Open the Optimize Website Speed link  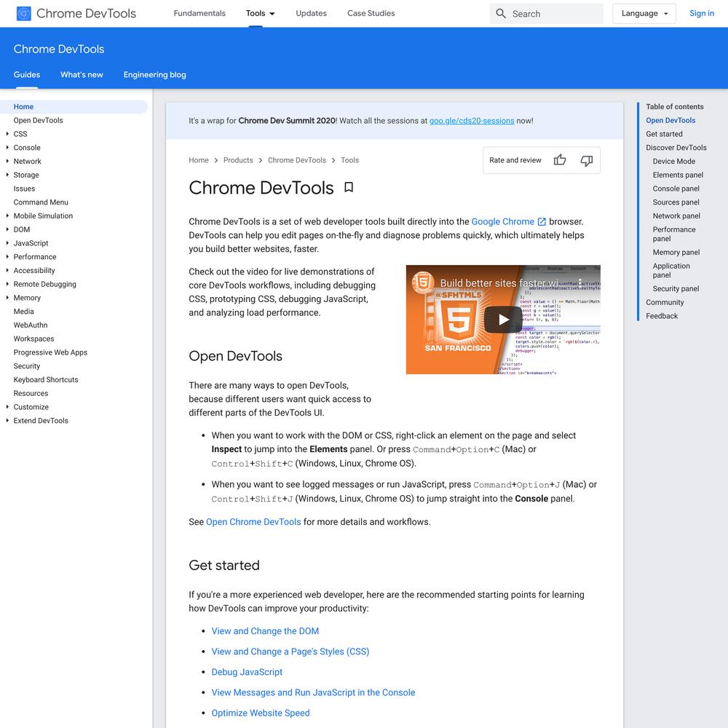click(261, 713)
